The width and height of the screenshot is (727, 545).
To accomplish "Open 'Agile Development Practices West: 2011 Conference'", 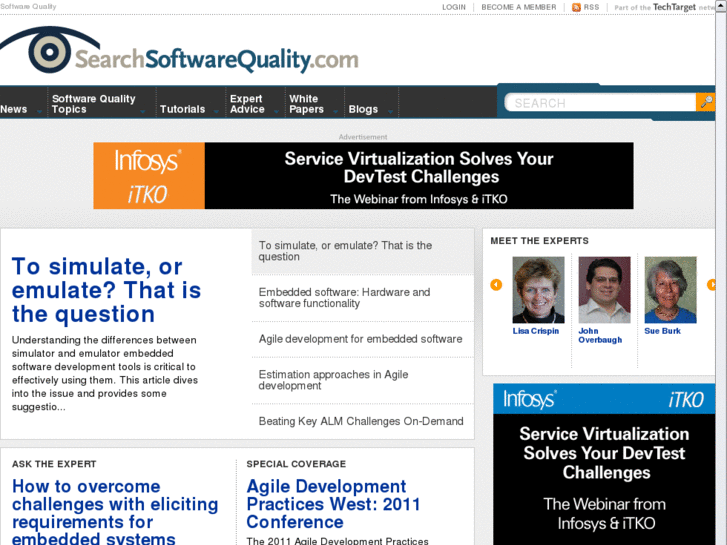I will click(333, 504).
